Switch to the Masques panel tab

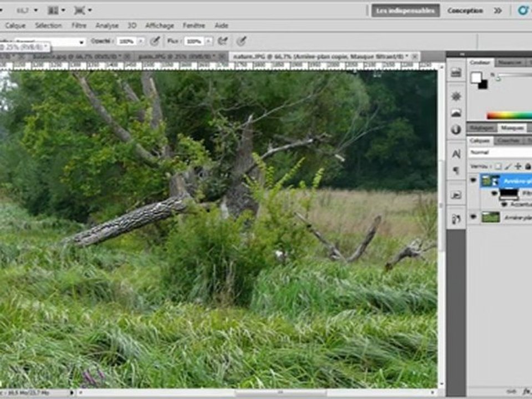[x=512, y=128]
